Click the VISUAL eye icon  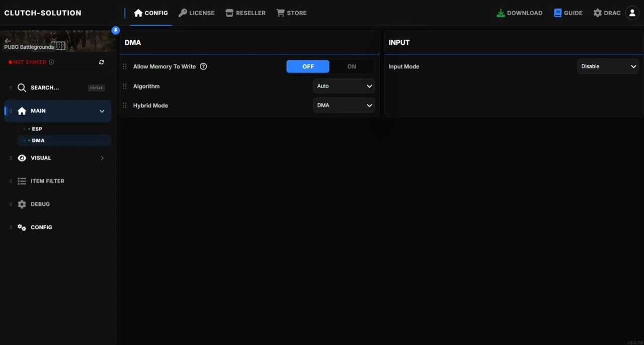coord(22,158)
